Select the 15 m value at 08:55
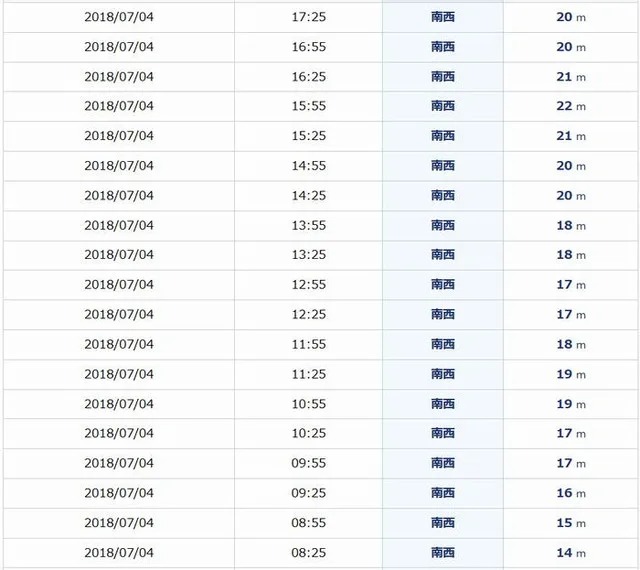The height and width of the screenshot is (570, 640). click(x=571, y=523)
